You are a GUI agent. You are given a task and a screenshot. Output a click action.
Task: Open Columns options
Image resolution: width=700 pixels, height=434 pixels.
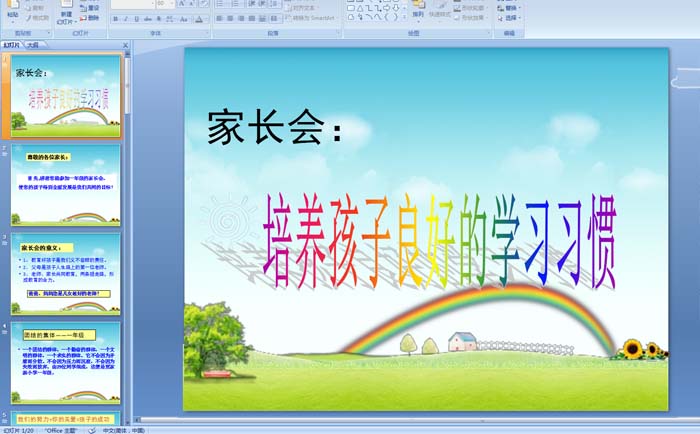[275, 18]
